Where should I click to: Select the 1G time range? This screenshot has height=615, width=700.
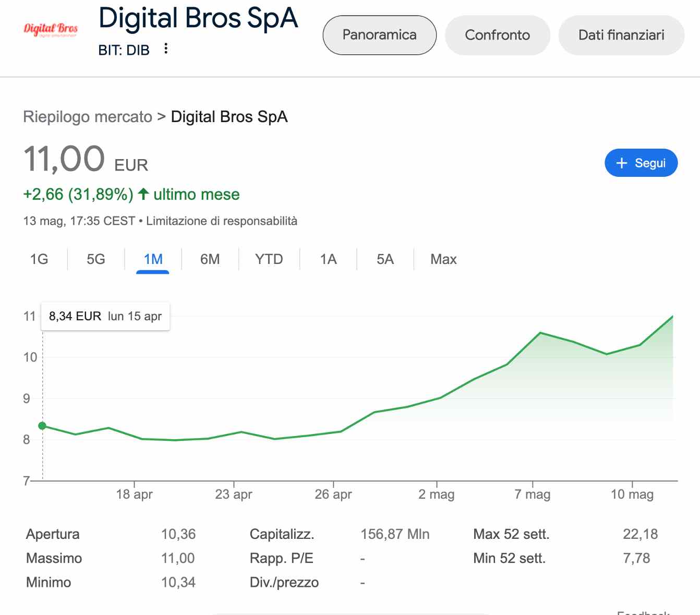coord(39,259)
